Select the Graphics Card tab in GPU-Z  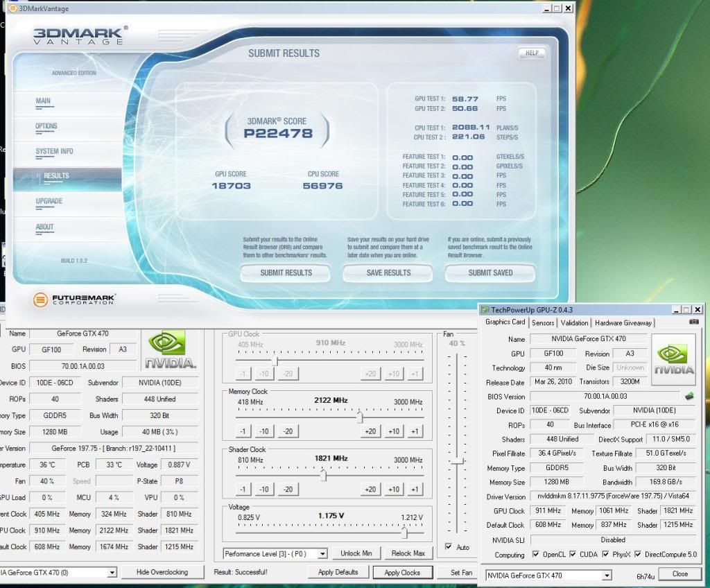(x=505, y=322)
